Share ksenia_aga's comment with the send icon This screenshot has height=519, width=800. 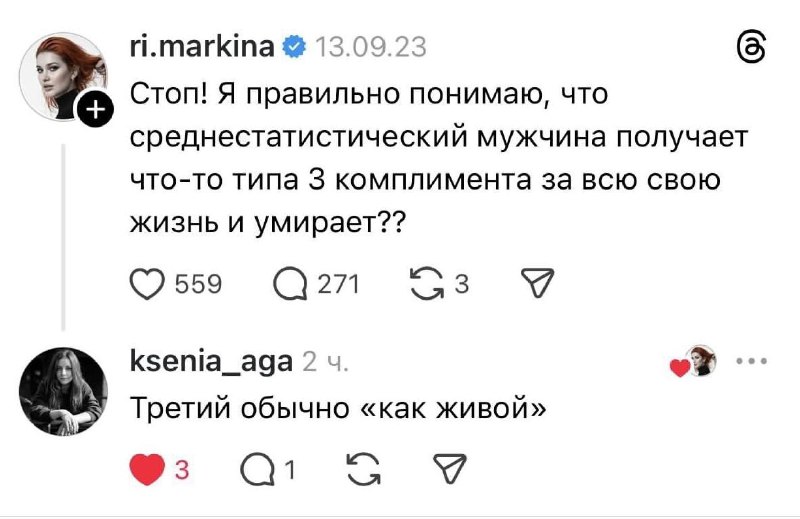[444, 470]
